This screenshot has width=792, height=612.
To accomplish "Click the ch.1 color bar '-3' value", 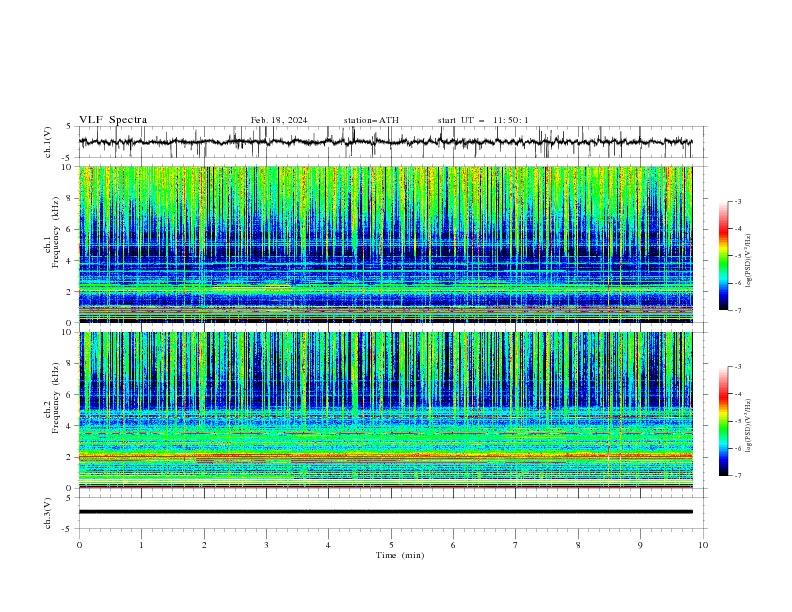I will [x=738, y=201].
